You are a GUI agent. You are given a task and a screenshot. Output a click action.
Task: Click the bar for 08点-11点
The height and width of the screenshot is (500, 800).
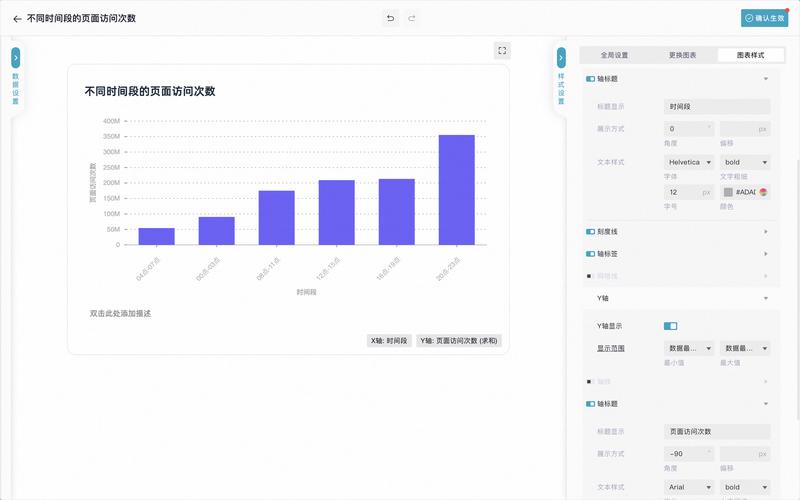(x=277, y=218)
